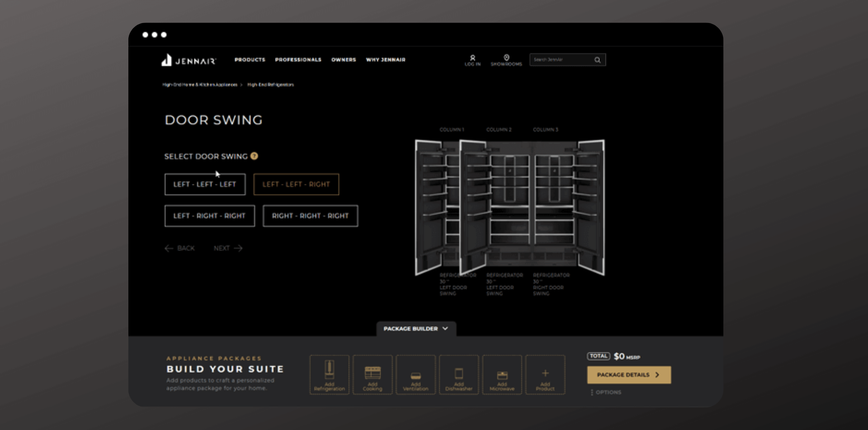Screen dimensions: 868x430
Task: Open the Products menu
Action: tap(250, 60)
